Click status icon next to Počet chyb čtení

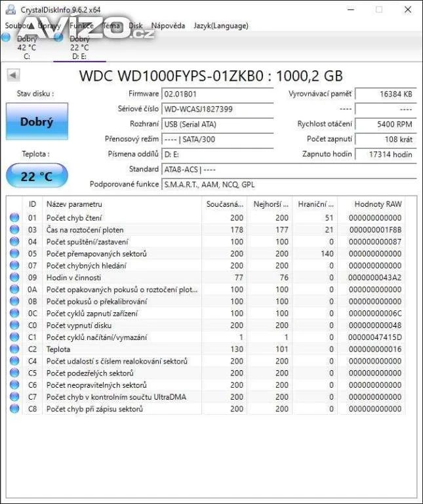click(x=14, y=218)
